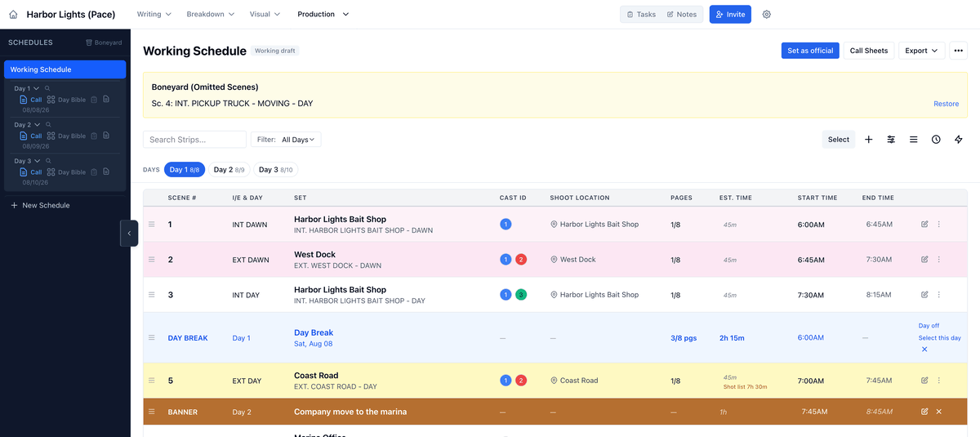The image size is (980, 437).
Task: Click Select this day
Action: [x=939, y=337]
